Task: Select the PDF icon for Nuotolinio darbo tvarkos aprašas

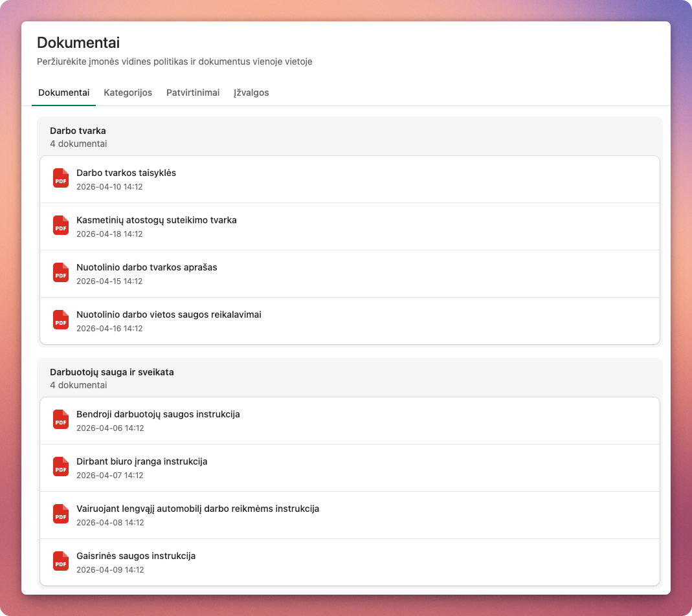Action: [x=60, y=273]
